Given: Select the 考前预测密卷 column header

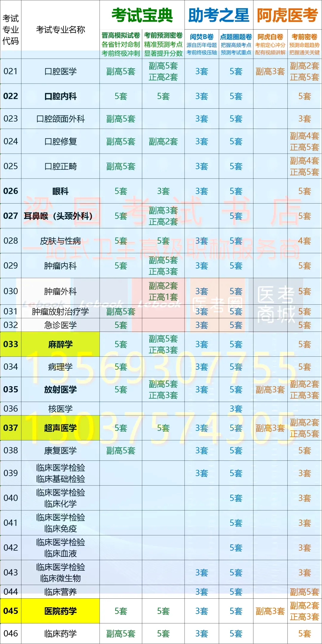Looking at the screenshot, I should [x=163, y=36].
